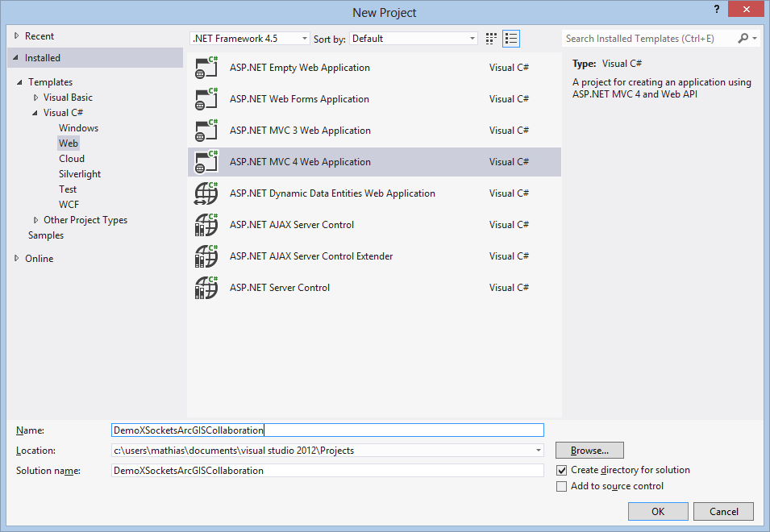Select the Test category
Image resolution: width=770 pixels, height=532 pixels.
[x=68, y=189]
